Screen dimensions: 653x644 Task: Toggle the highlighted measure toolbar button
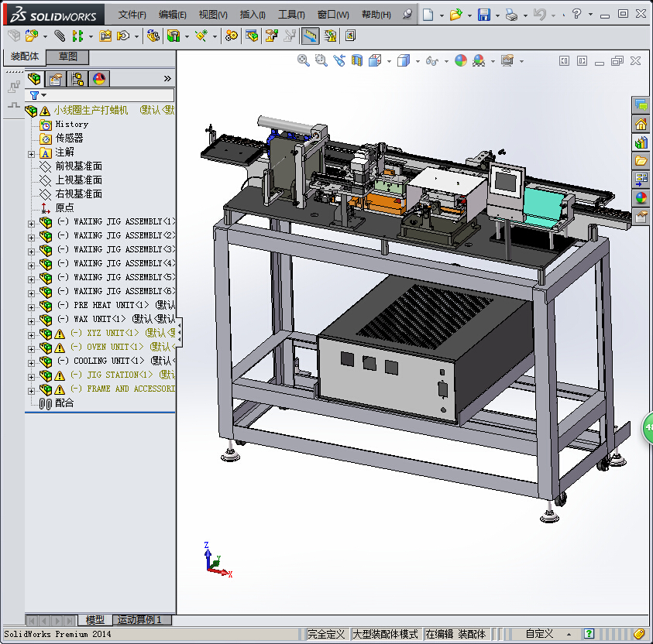(x=310, y=36)
